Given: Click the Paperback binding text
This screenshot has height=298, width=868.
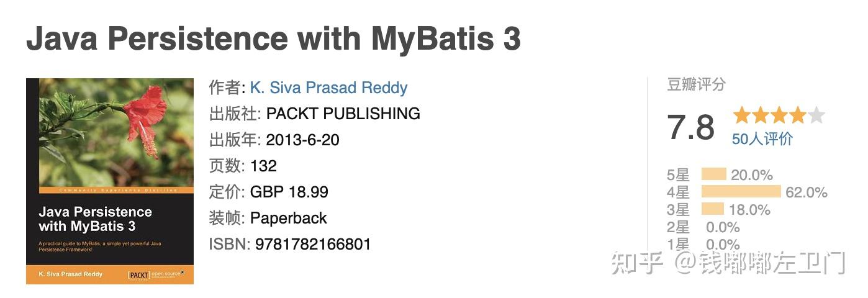Looking at the screenshot, I should 288,218.
